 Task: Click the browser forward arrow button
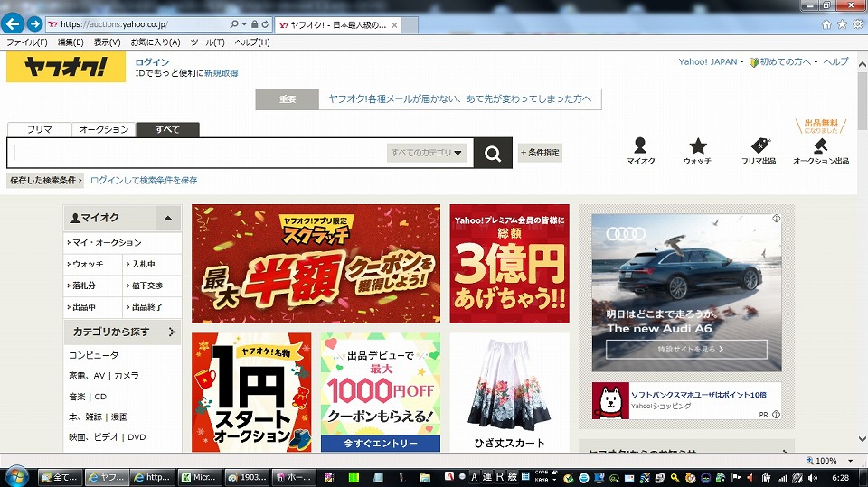pyautogui.click(x=34, y=23)
